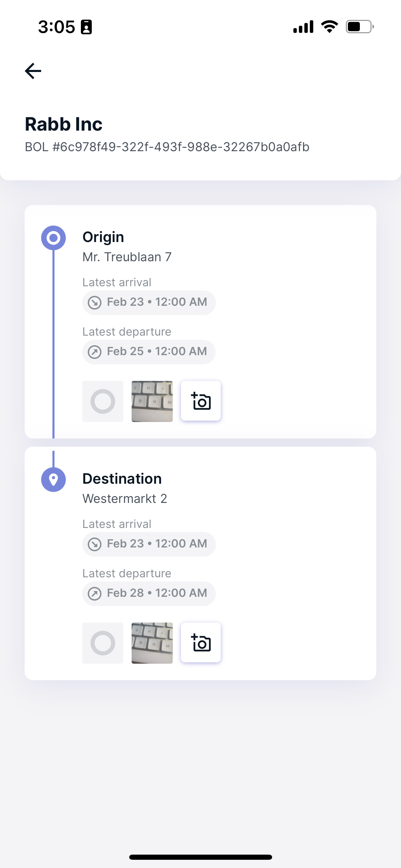Tap the loading placeholder in Destination photos
Image resolution: width=401 pixels, height=868 pixels.
click(103, 643)
